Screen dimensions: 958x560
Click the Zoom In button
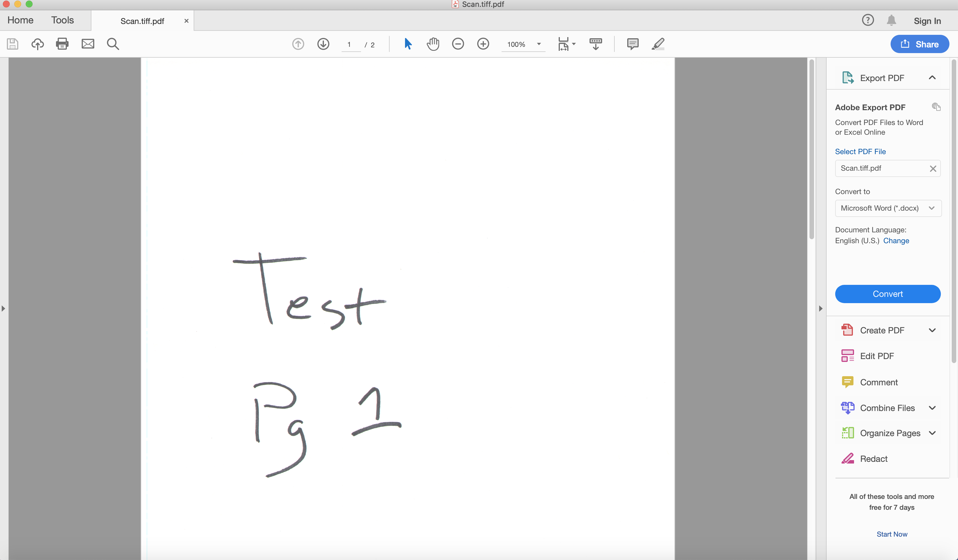tap(483, 43)
